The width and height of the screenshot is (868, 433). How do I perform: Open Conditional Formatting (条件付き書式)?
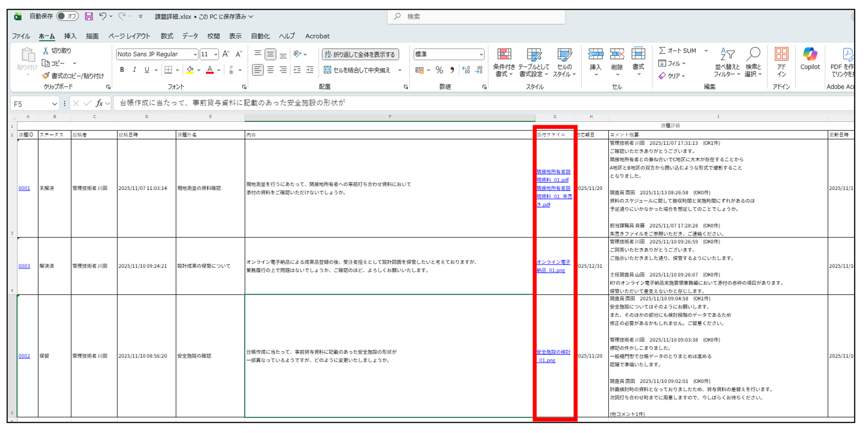pyautogui.click(x=504, y=62)
